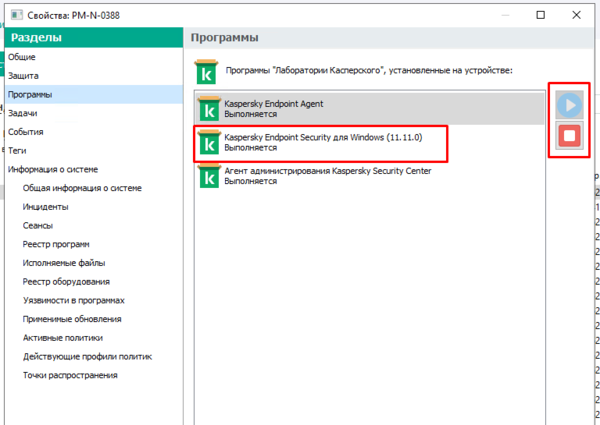
Task: Open the Реестр оборудования subsection
Action: (66, 282)
